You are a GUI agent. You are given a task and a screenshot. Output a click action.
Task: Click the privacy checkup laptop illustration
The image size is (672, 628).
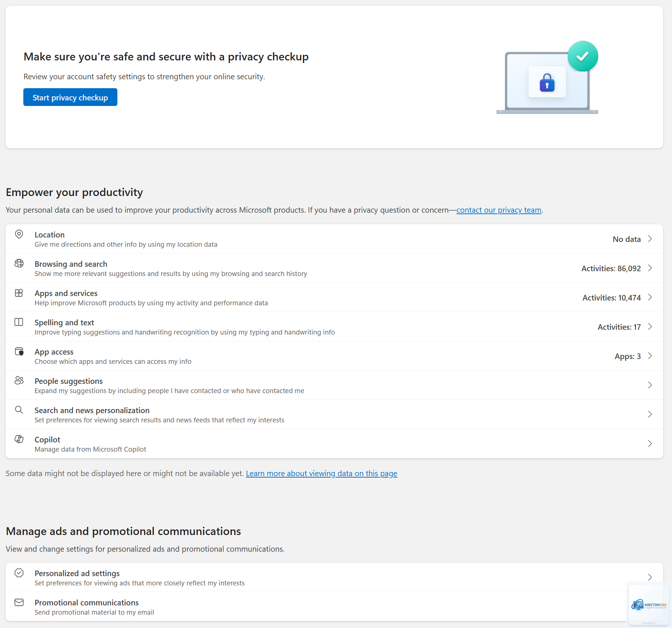click(x=547, y=77)
